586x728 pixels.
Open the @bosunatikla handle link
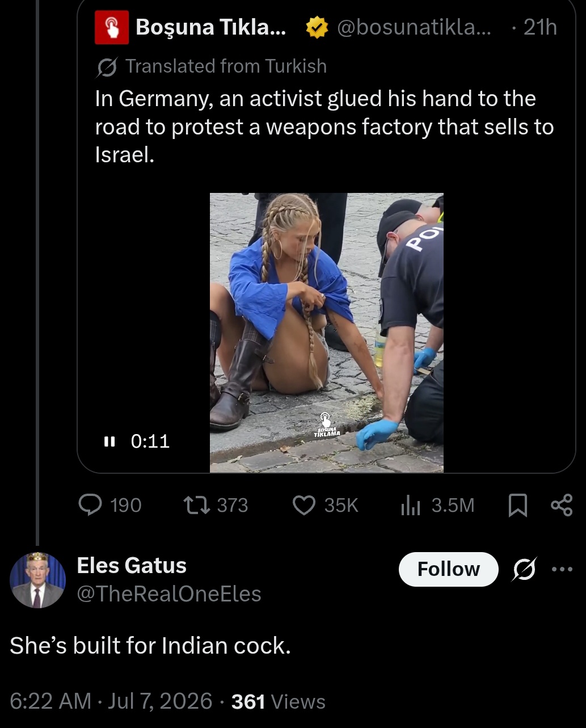pos(415,27)
